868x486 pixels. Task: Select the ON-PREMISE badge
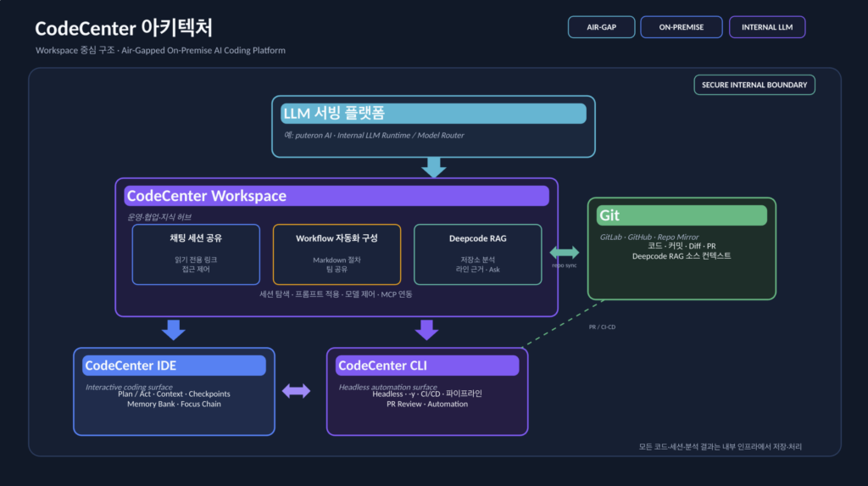[x=682, y=27]
